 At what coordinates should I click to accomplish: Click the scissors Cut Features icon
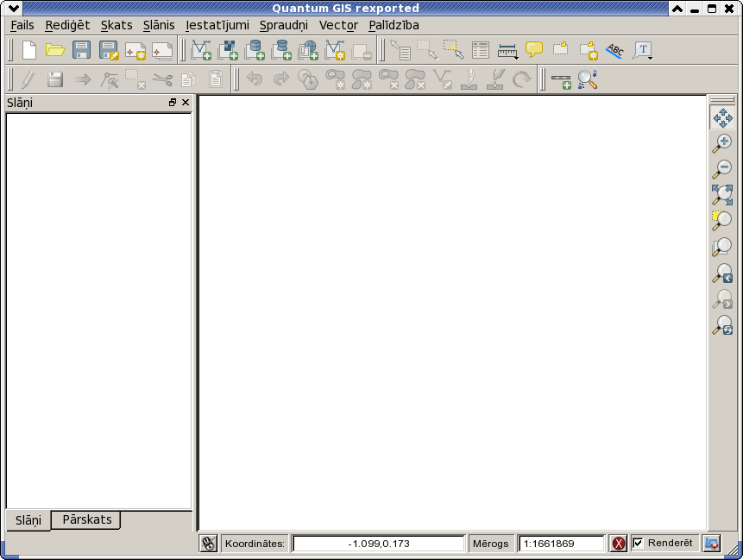[x=162, y=79]
